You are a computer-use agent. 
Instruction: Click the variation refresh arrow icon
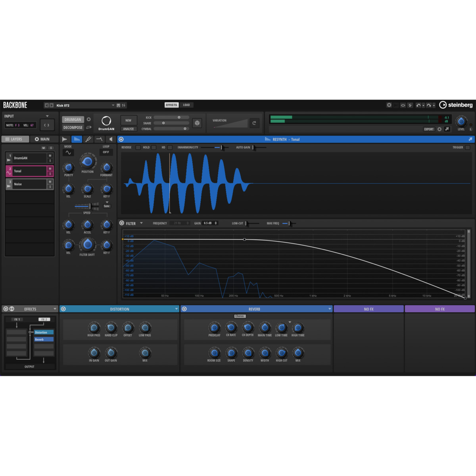(x=254, y=123)
